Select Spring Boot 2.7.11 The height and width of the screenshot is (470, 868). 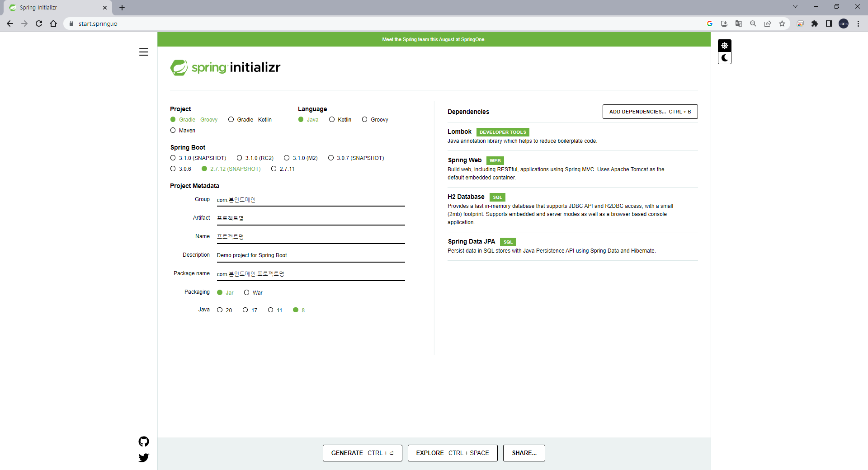(283, 169)
